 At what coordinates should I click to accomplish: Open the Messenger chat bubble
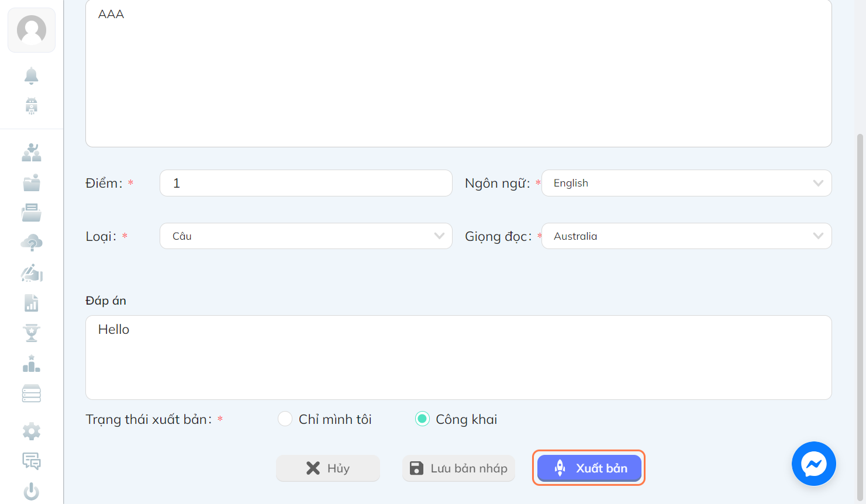point(814,464)
